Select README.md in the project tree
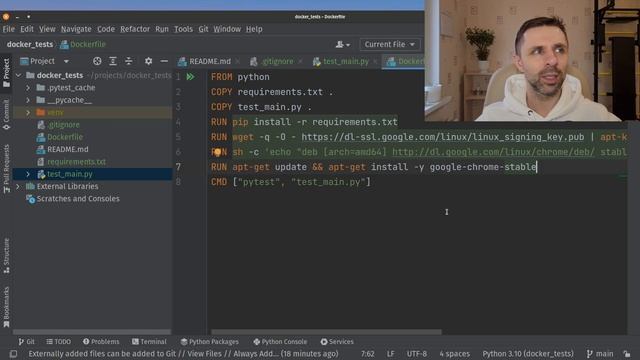 tap(67, 149)
